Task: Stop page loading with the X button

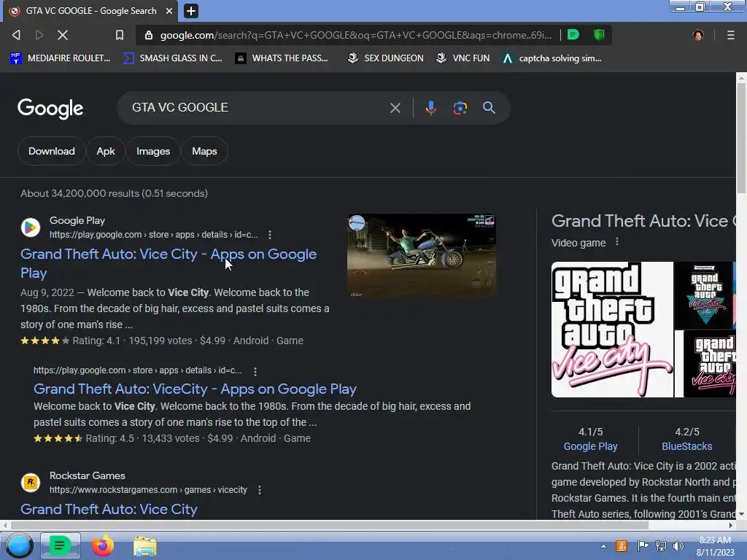Action: 63,35
